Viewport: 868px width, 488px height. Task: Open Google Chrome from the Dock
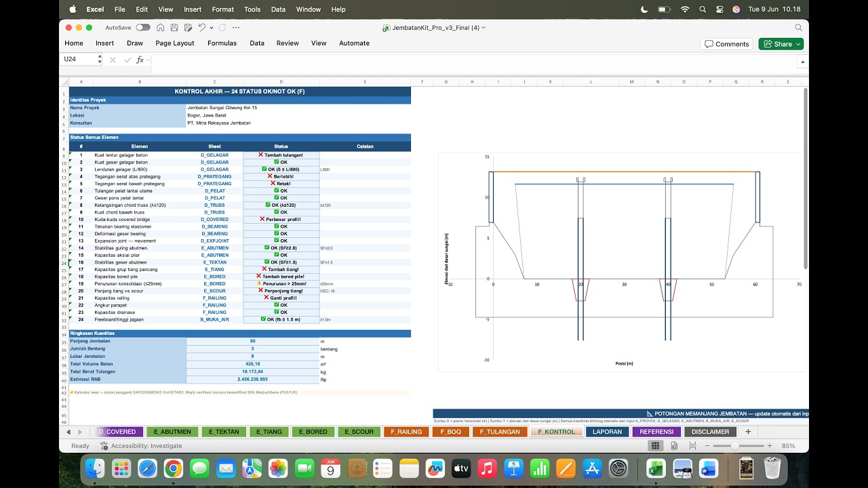[x=174, y=468]
